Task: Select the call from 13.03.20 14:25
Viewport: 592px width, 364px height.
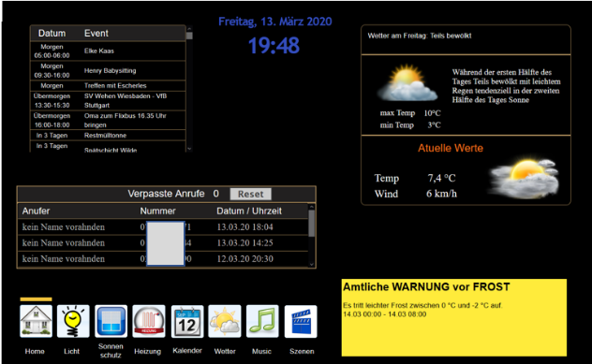Action: pos(163,243)
